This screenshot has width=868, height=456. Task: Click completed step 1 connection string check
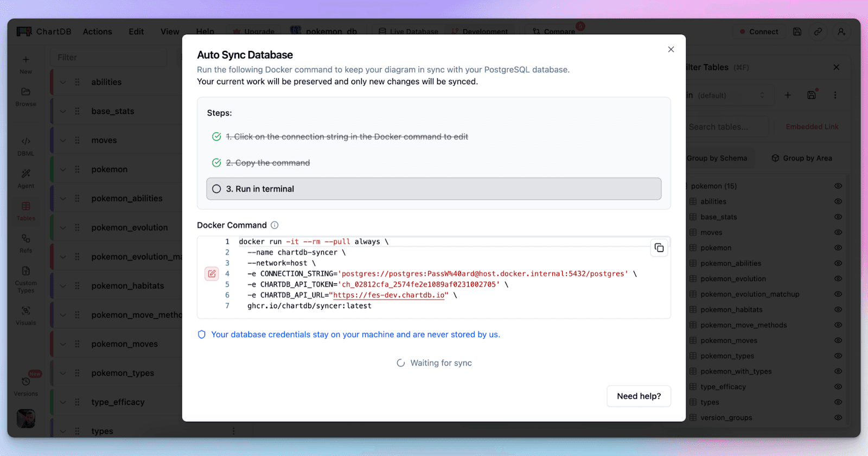click(x=216, y=137)
